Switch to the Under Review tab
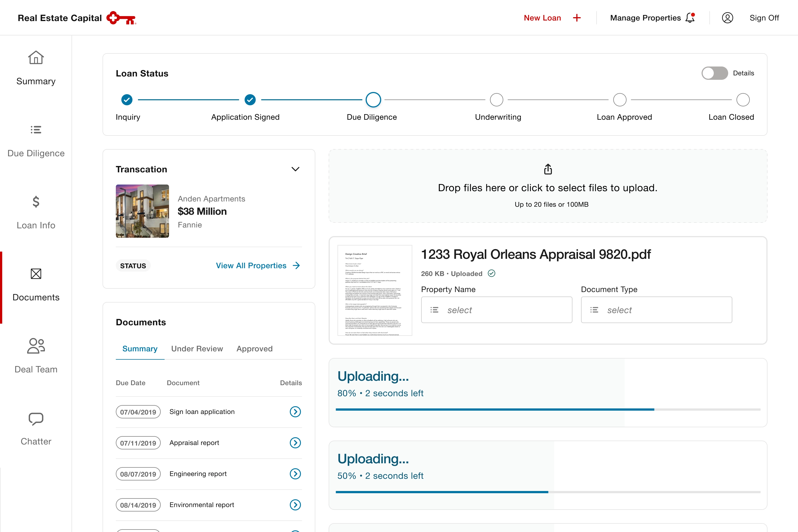The height and width of the screenshot is (532, 798). pyautogui.click(x=197, y=349)
